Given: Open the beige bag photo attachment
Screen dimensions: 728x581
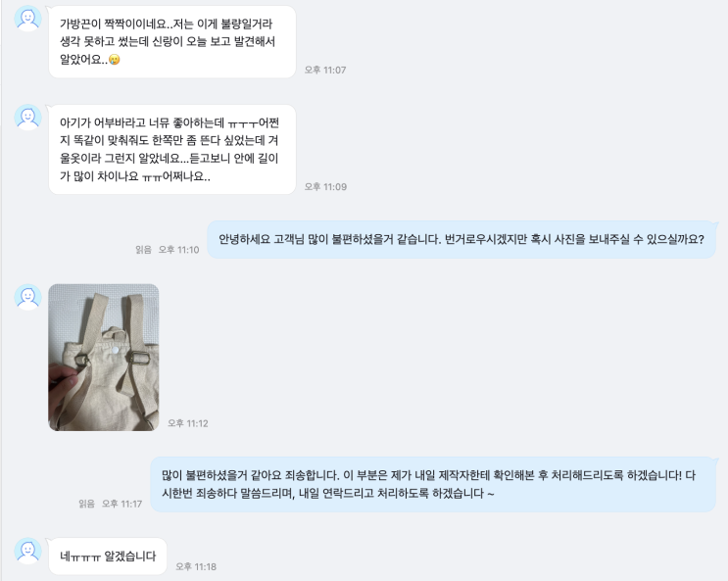Looking at the screenshot, I should click(104, 358).
